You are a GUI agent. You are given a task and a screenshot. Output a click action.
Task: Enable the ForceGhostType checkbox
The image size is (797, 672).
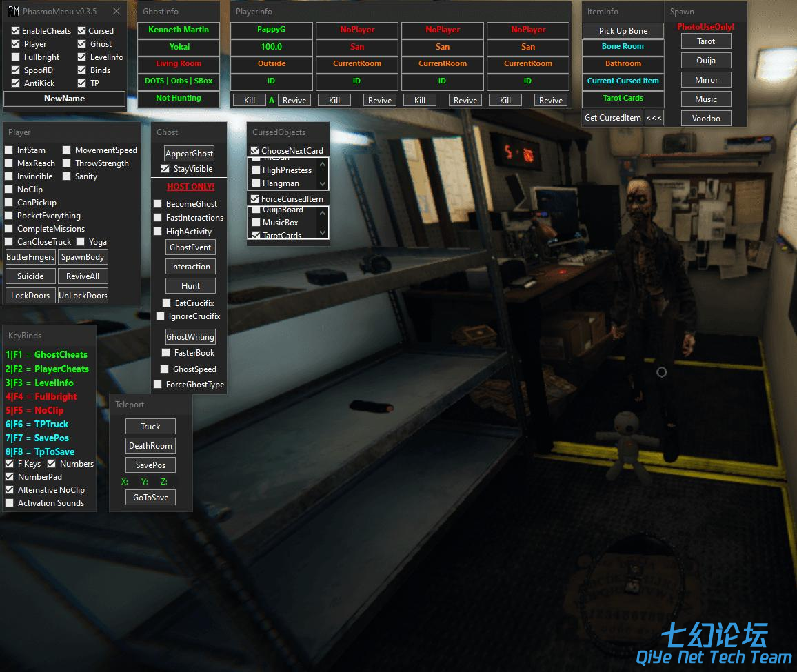[158, 385]
